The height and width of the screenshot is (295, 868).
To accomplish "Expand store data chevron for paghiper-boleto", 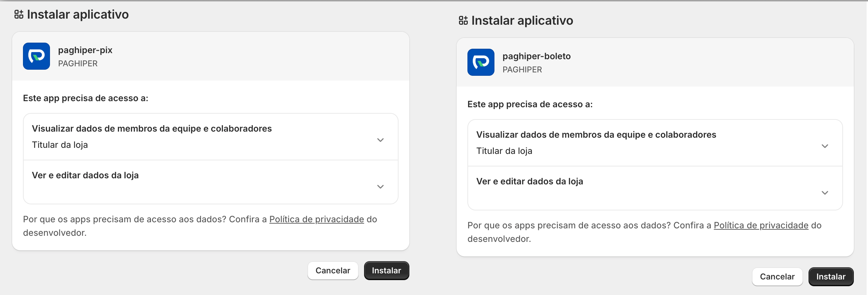I will click(x=825, y=193).
